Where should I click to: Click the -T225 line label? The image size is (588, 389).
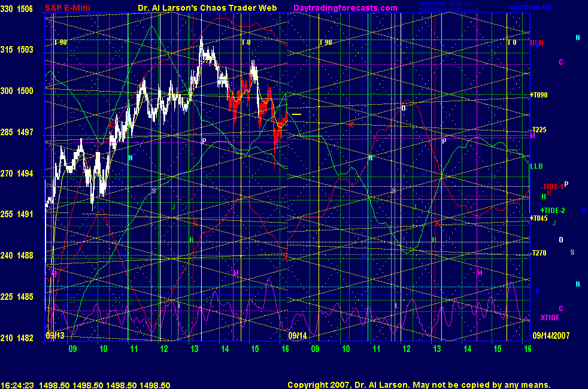(x=538, y=130)
